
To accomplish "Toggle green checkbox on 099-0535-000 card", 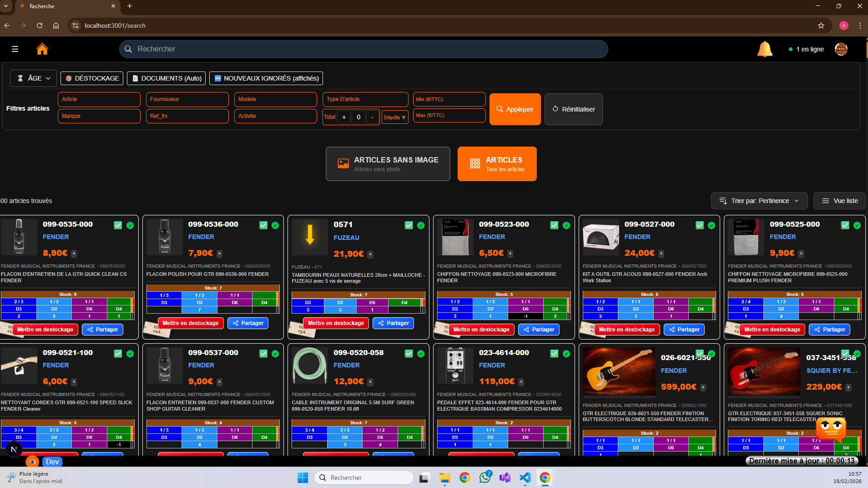I will point(118,225).
